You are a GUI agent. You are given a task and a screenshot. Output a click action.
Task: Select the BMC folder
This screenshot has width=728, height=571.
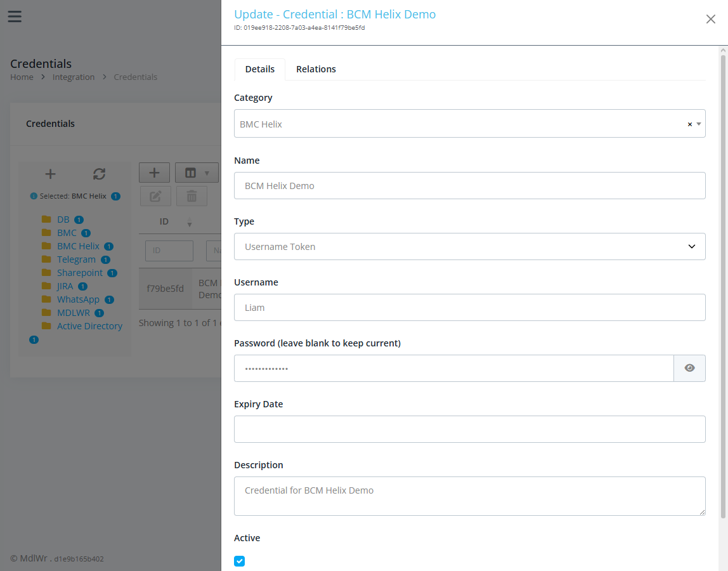click(67, 233)
